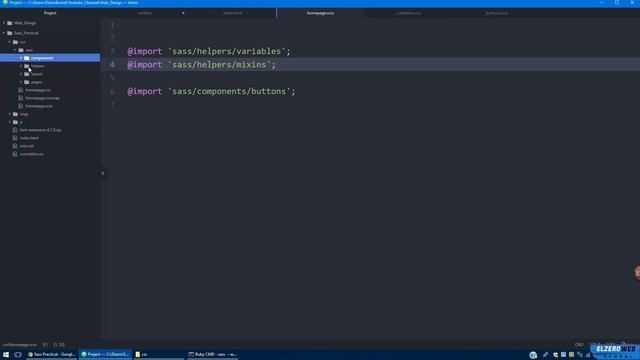This screenshot has width=640, height=360.
Task: Click the imgs folder icon
Action: 16,114
